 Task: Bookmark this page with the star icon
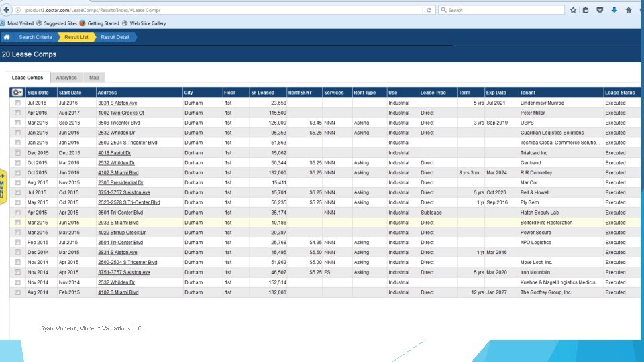pyautogui.click(x=573, y=10)
